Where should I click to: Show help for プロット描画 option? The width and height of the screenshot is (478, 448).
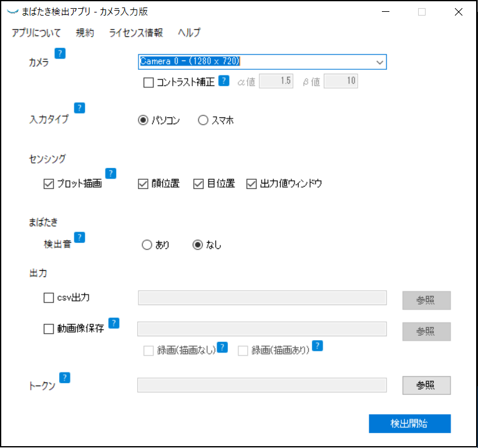tap(110, 173)
